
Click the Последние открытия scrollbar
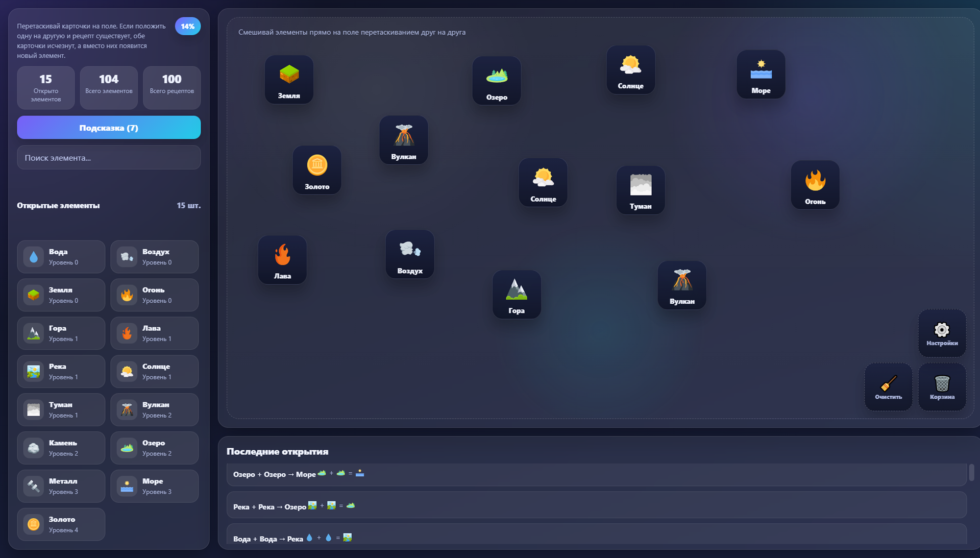[971, 472]
